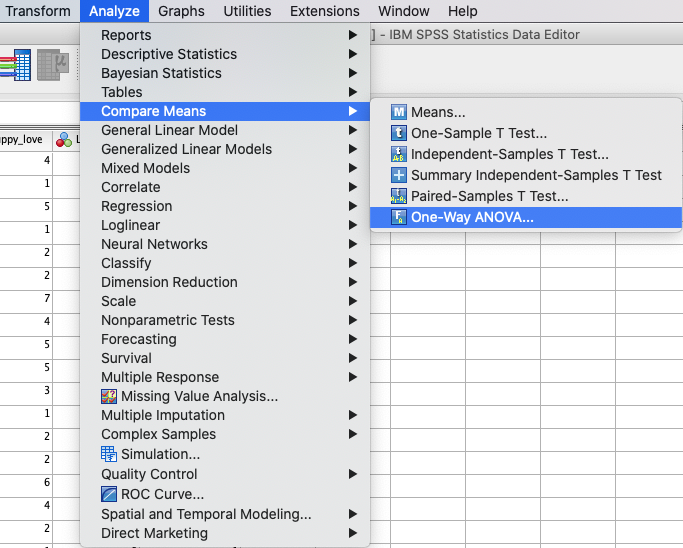Open Missing Value Analysis...
The width and height of the screenshot is (683, 548).
click(x=225, y=396)
